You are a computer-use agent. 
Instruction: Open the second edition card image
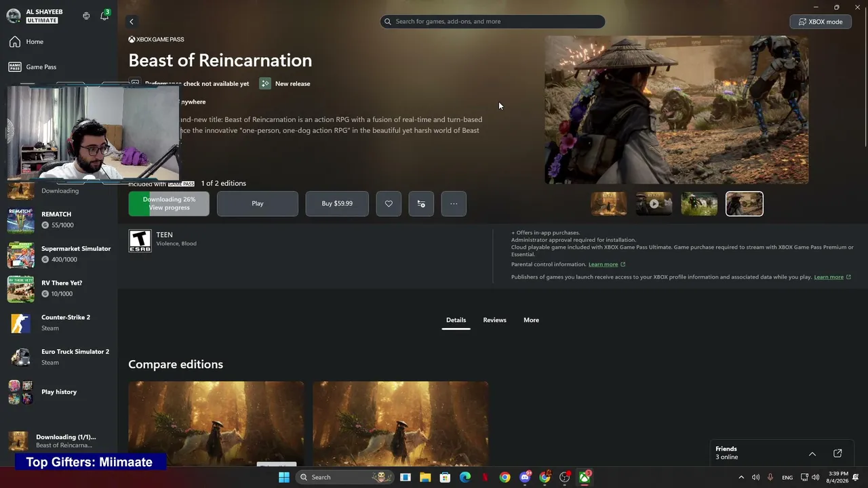pos(400,424)
